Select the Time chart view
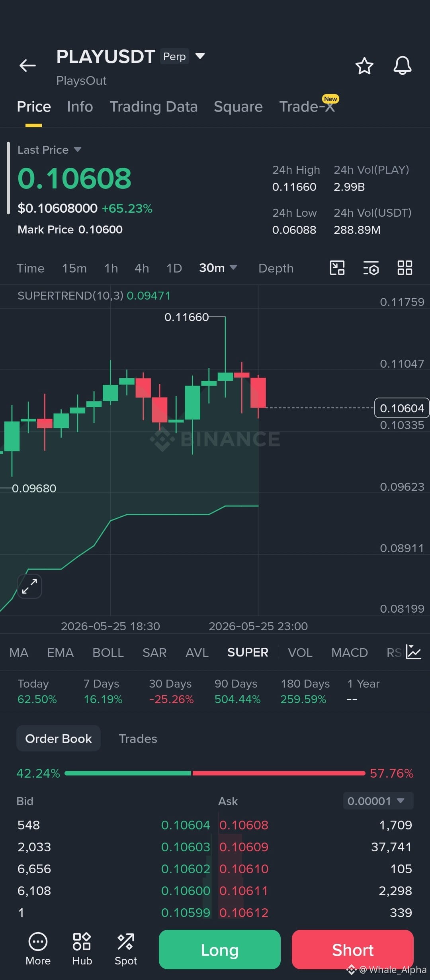This screenshot has height=980, width=430. [x=30, y=268]
